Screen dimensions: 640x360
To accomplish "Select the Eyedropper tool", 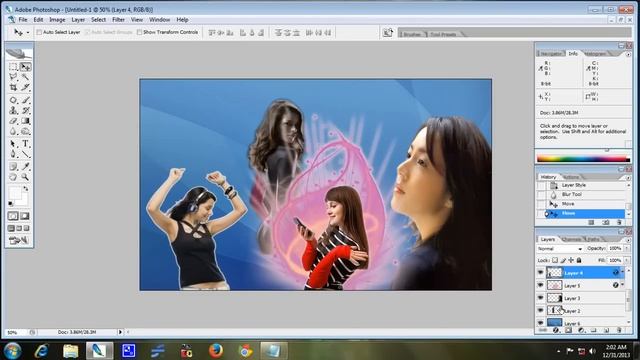I will point(25,167).
